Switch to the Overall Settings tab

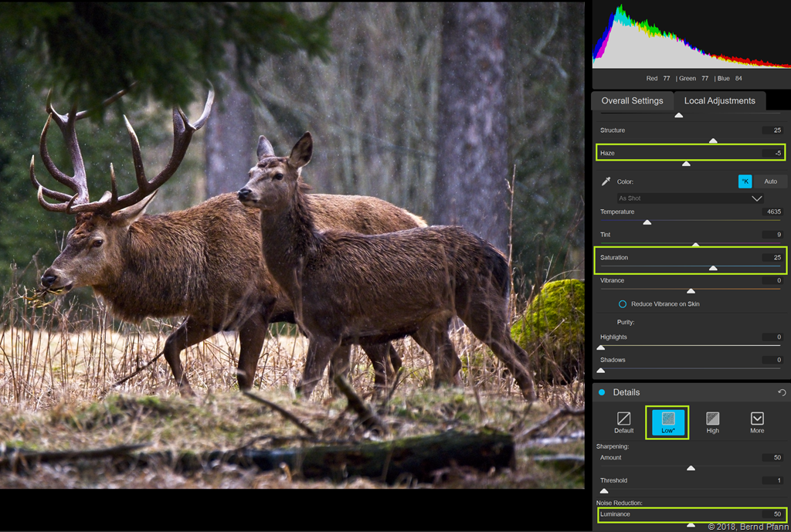click(x=632, y=101)
